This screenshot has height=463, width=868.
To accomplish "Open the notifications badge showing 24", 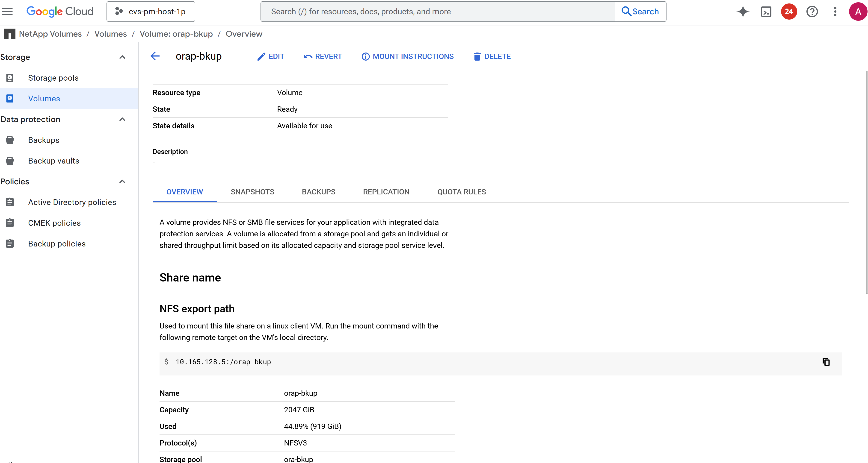I will (789, 12).
